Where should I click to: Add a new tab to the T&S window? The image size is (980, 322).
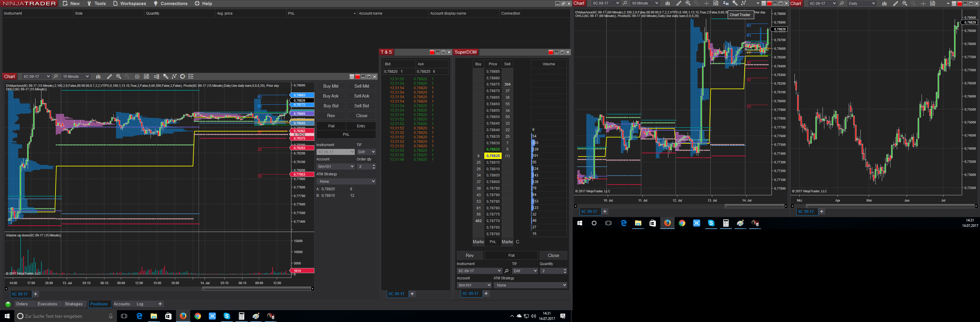tap(412, 294)
